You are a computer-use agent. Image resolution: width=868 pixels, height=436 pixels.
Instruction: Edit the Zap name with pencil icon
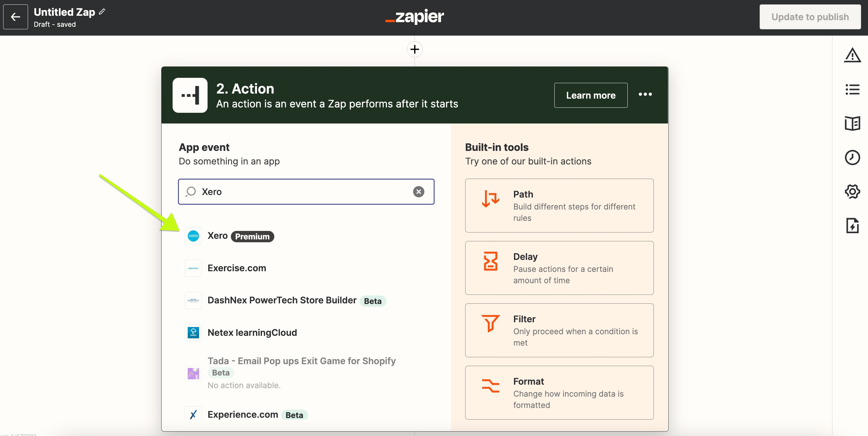point(102,12)
